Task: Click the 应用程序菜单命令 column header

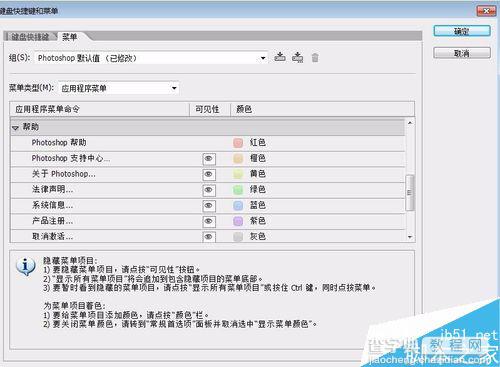Action: pos(100,109)
